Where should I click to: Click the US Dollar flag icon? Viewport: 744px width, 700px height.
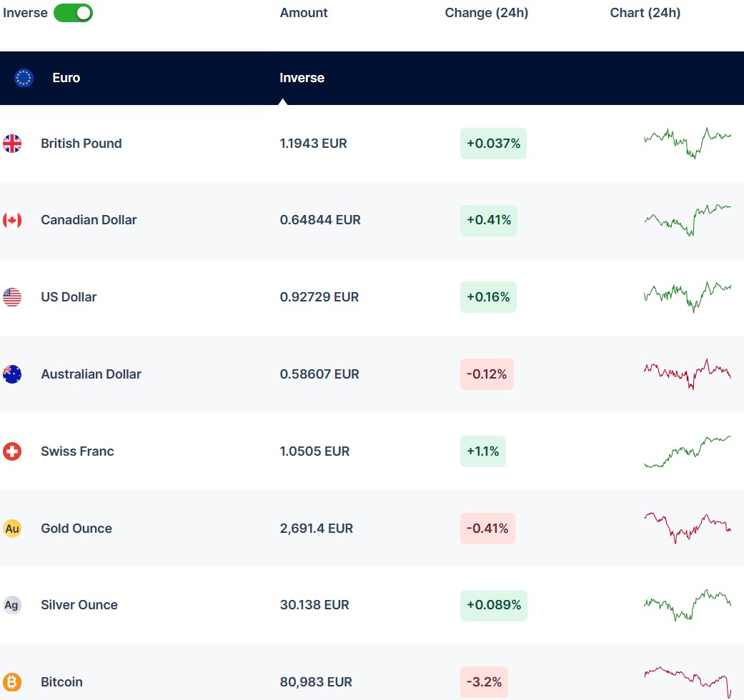(12, 297)
